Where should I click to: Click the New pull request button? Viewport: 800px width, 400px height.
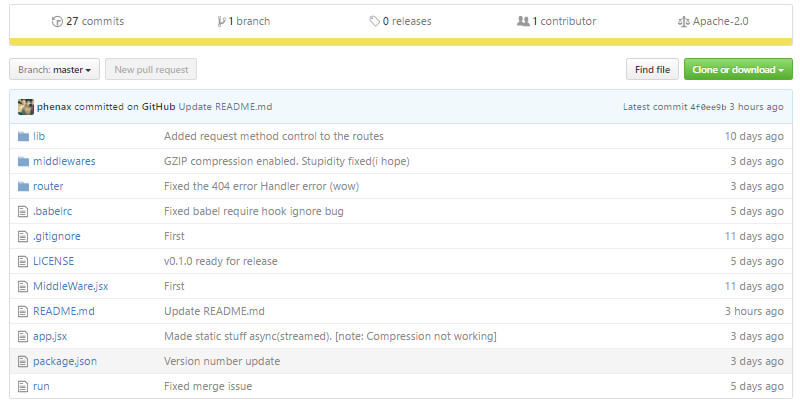pos(151,69)
